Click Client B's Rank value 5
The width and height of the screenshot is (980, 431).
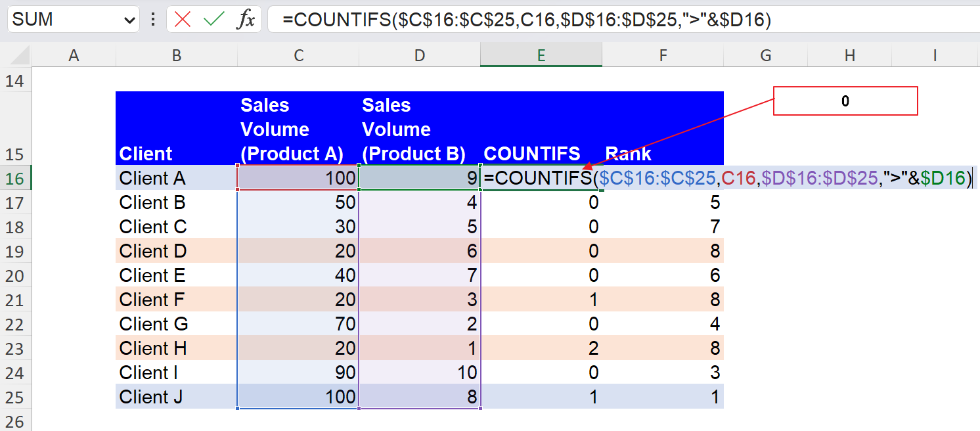[x=663, y=202]
